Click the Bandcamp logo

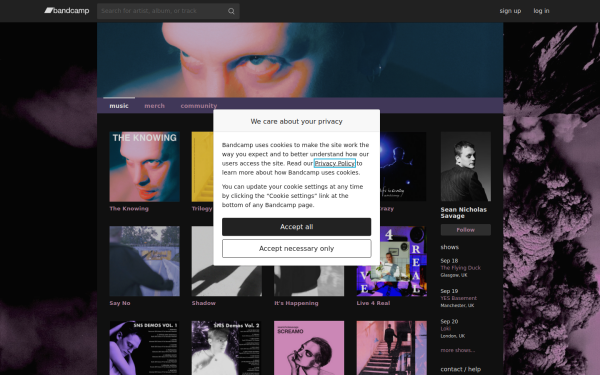(x=67, y=11)
